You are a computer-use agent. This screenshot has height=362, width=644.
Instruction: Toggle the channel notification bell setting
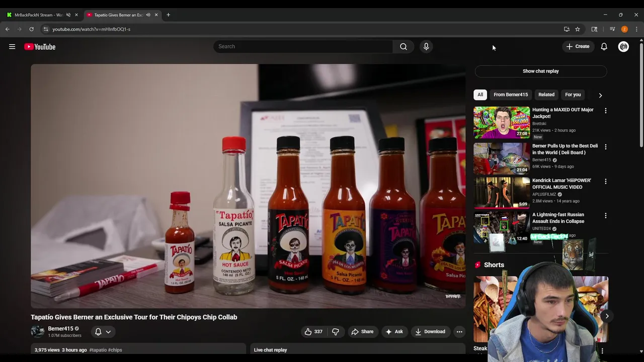tap(103, 332)
